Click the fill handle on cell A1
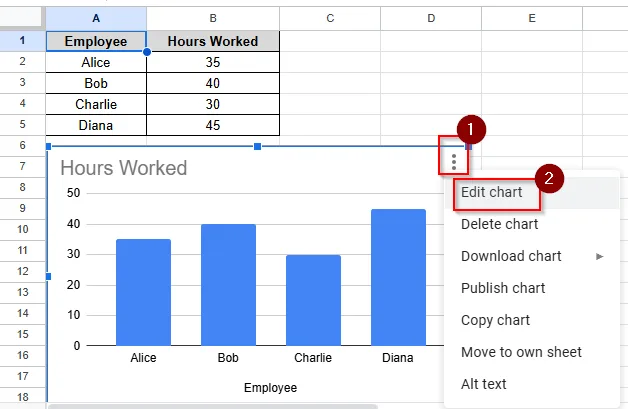This screenshot has width=628, height=409. pos(147,52)
